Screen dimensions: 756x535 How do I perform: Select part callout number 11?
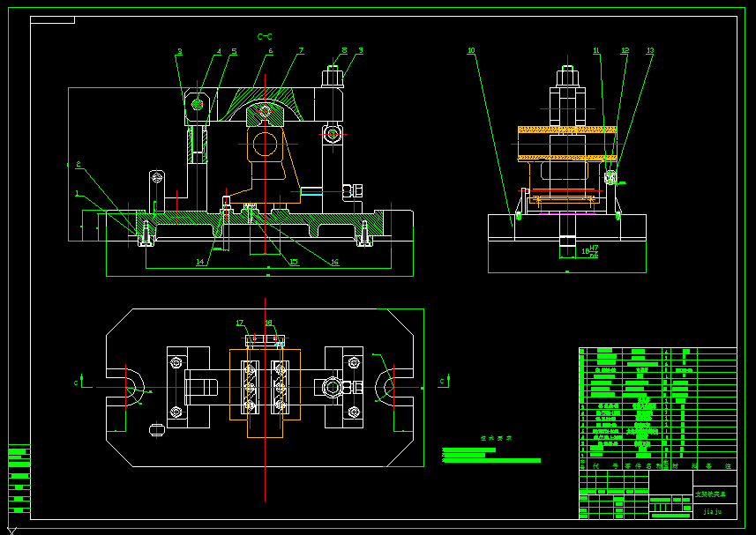[x=596, y=50]
